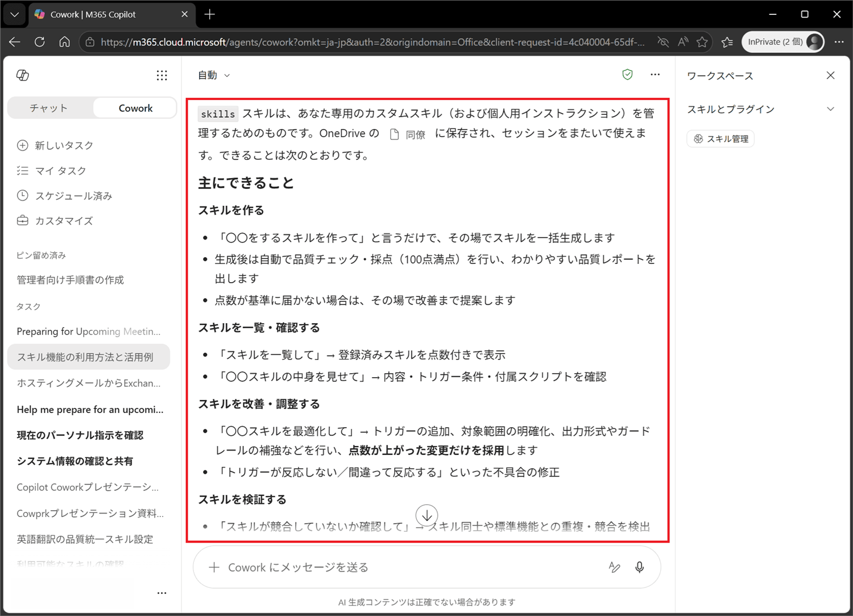Open chat header more options ellipsis
This screenshot has width=853, height=616.
click(655, 75)
